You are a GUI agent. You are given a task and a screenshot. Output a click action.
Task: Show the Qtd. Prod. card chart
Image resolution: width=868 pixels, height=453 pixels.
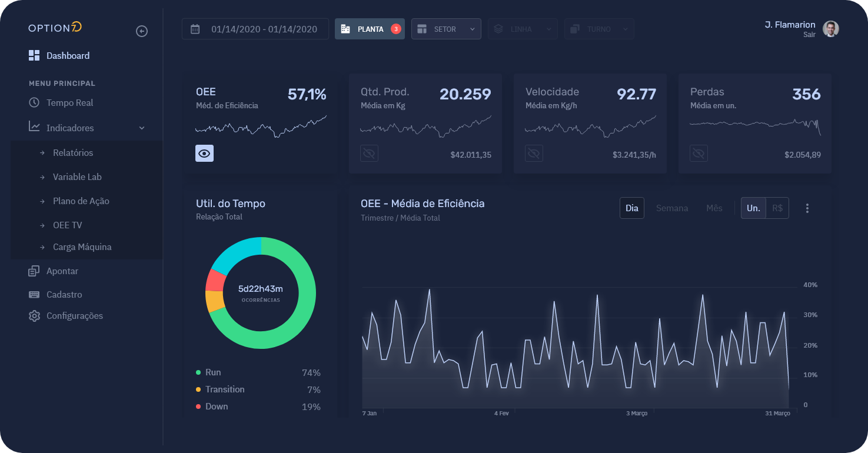pos(369,154)
